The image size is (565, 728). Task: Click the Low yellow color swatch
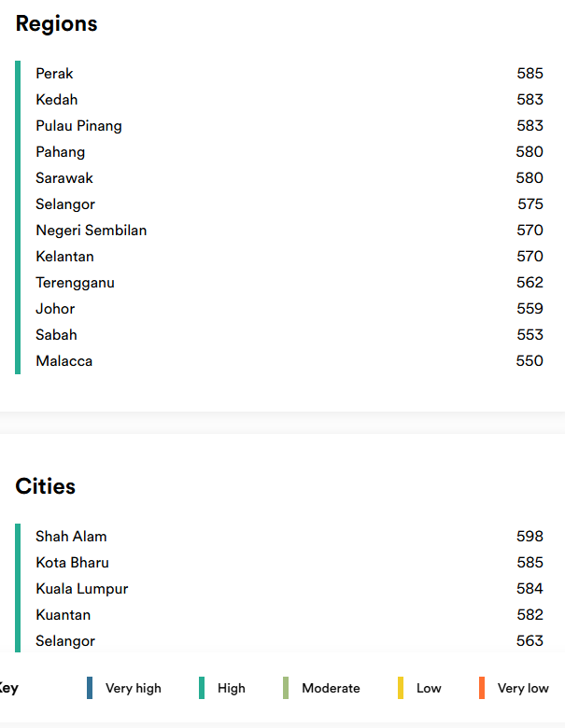coord(401,688)
